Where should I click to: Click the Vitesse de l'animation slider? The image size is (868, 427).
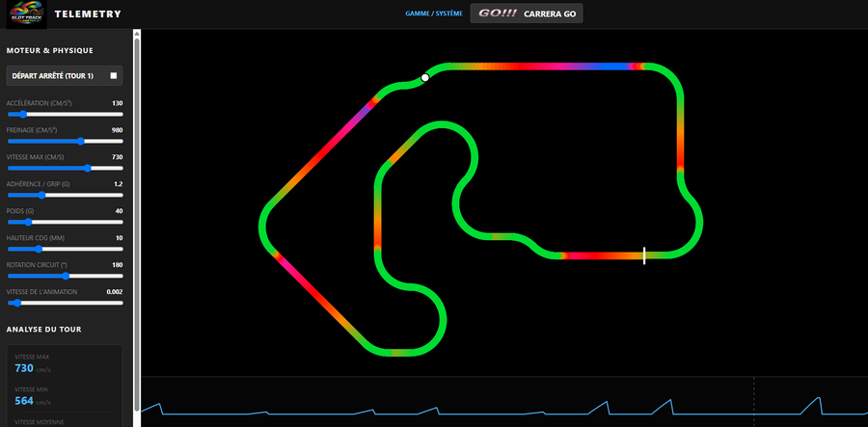[x=66, y=303]
